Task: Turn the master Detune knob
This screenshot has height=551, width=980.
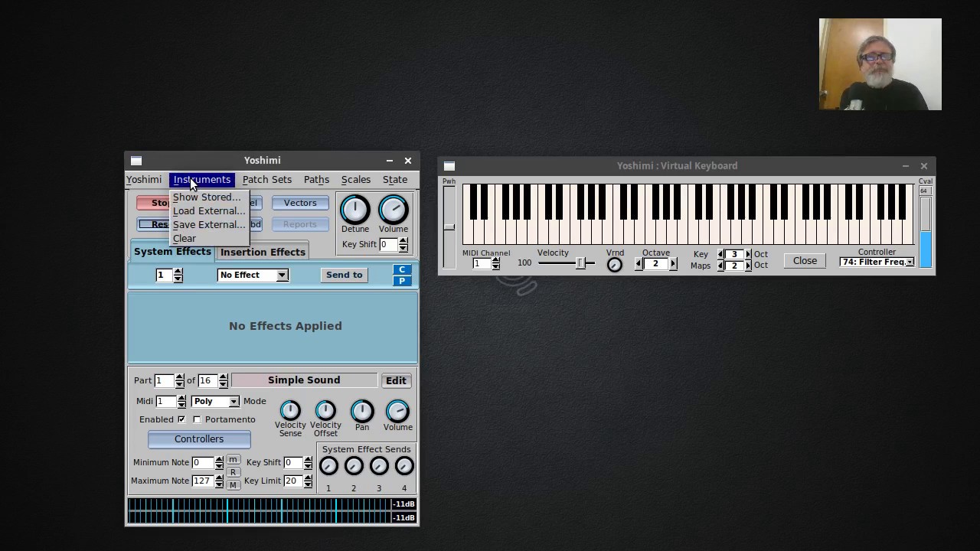Action: (x=354, y=210)
